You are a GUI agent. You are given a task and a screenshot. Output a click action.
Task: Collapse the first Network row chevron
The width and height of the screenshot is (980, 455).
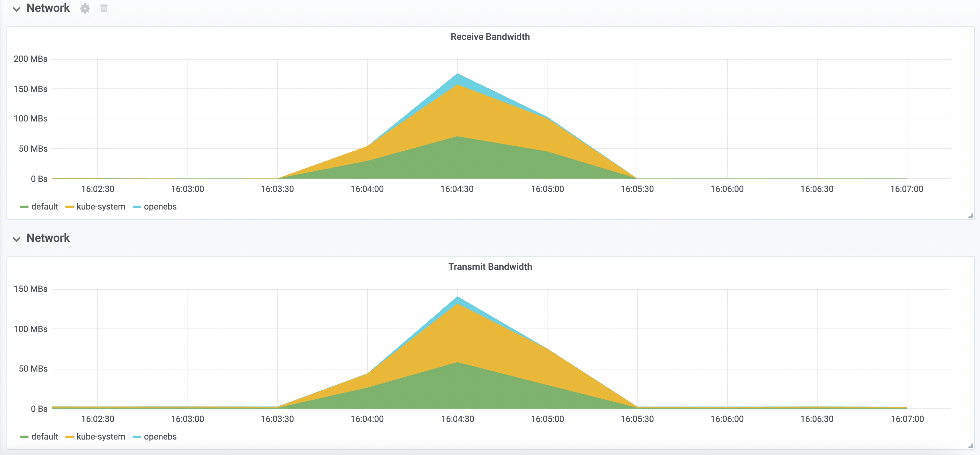pyautogui.click(x=17, y=9)
